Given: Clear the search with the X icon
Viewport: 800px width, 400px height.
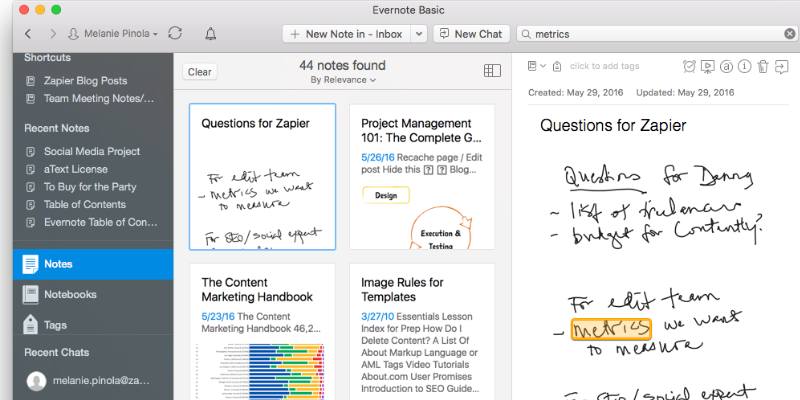Looking at the screenshot, I should point(789,34).
